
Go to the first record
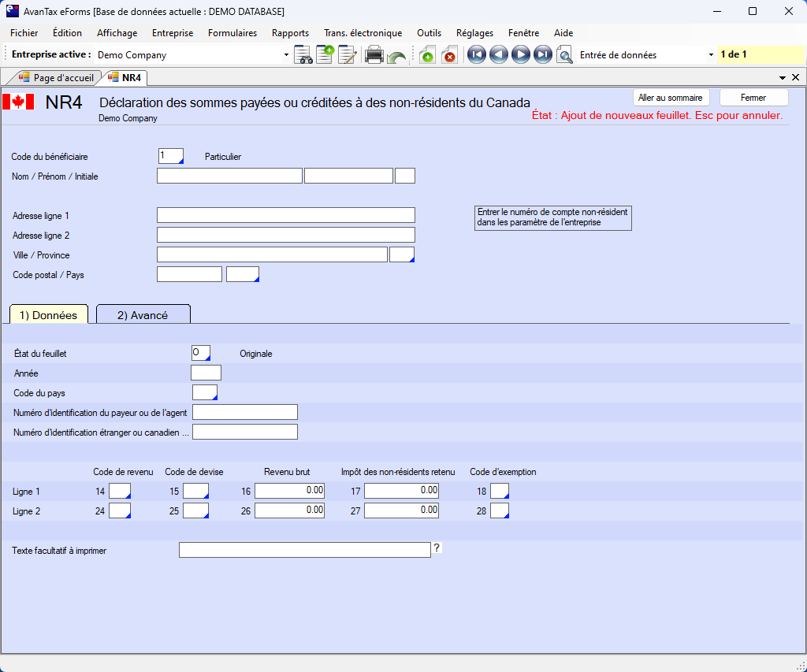[476, 55]
